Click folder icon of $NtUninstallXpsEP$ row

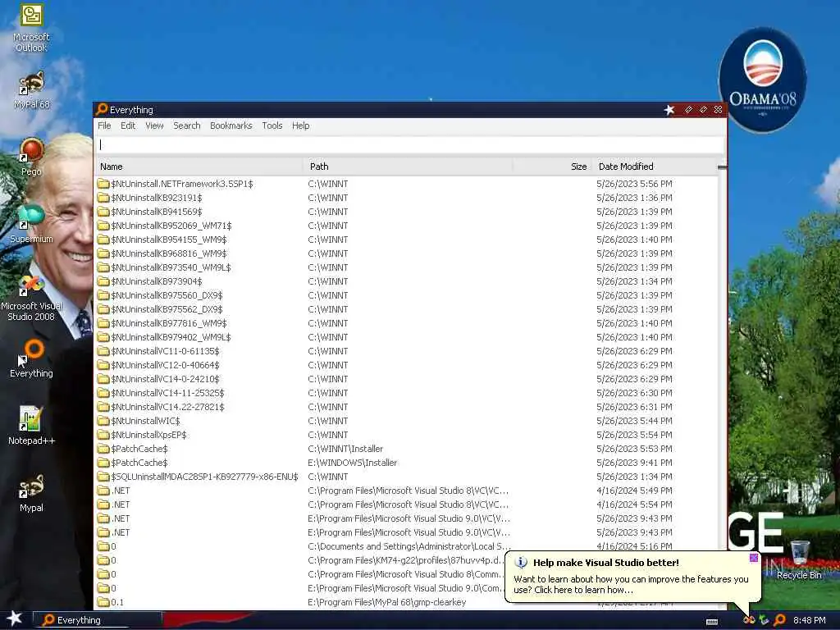(103, 435)
